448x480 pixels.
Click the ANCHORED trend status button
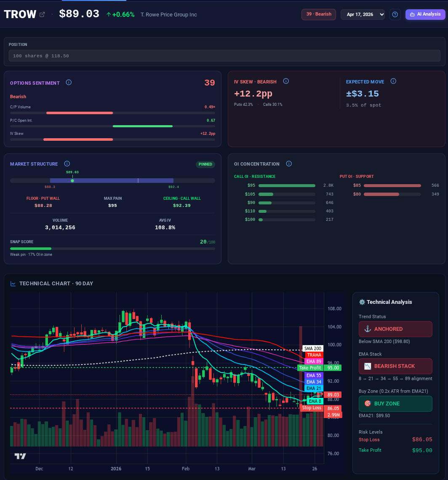[x=395, y=329]
